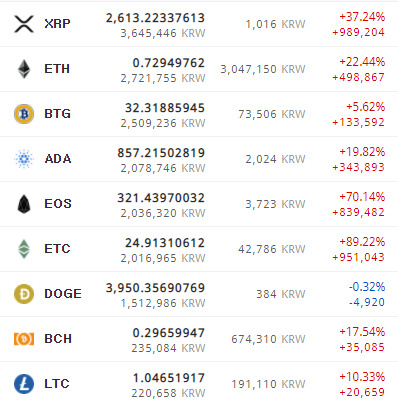Image resolution: width=398 pixels, height=405 pixels.
Task: Open the EOS coin icon
Action: pos(24,204)
